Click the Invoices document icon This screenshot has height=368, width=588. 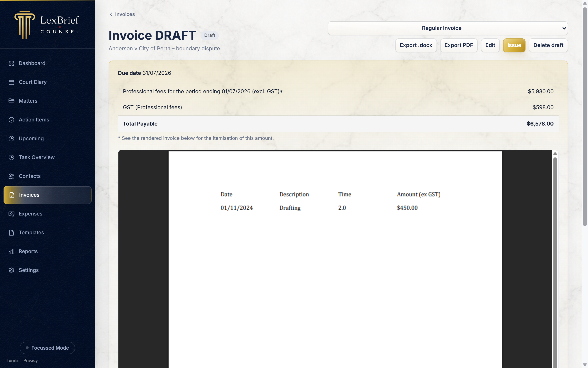click(12, 195)
